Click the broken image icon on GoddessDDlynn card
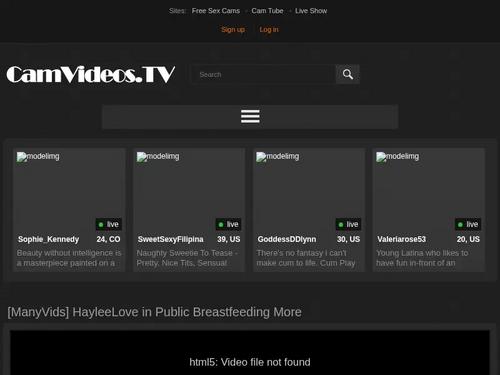 (261, 157)
